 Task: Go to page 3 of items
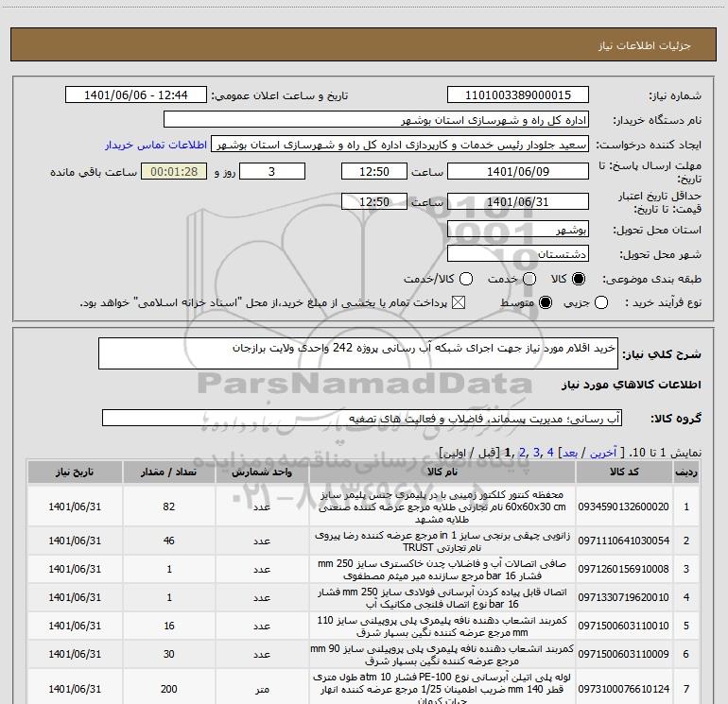[x=536, y=453]
